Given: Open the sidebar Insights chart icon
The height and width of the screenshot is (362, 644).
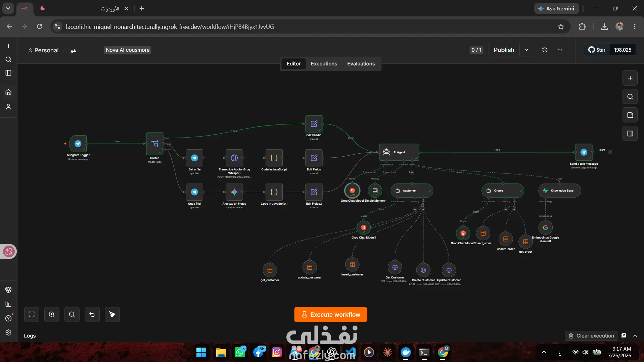Looking at the screenshot, I should [8, 304].
